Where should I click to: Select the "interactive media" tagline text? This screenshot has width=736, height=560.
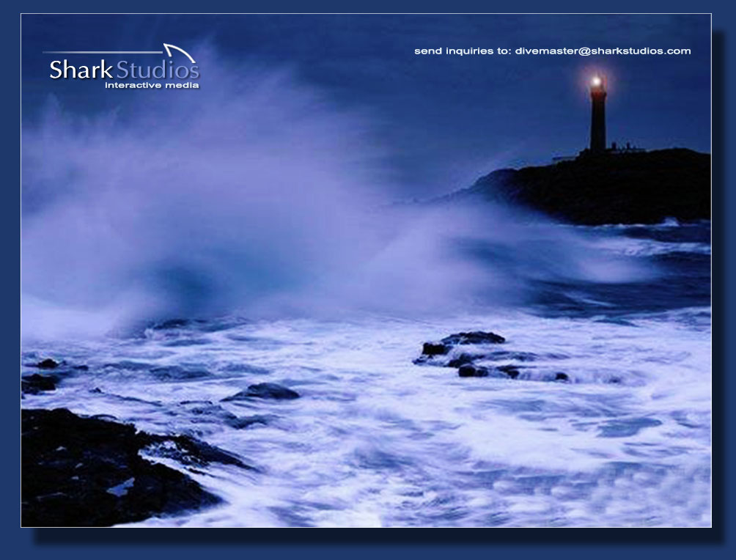152,86
